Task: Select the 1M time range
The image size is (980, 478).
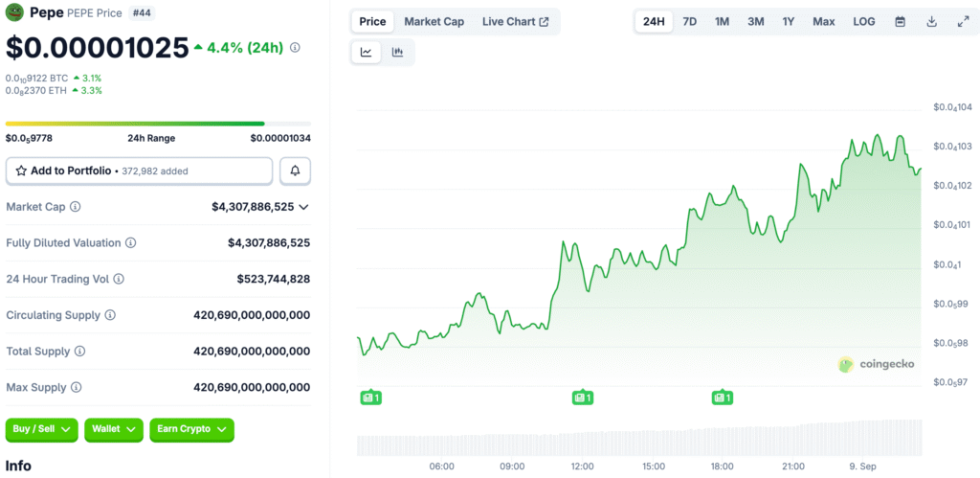Action: (x=722, y=22)
